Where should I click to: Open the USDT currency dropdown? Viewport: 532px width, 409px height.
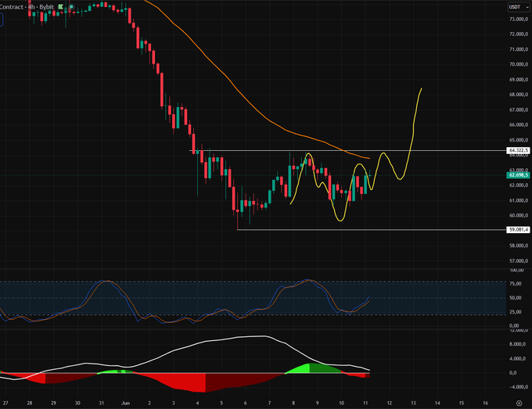point(519,7)
